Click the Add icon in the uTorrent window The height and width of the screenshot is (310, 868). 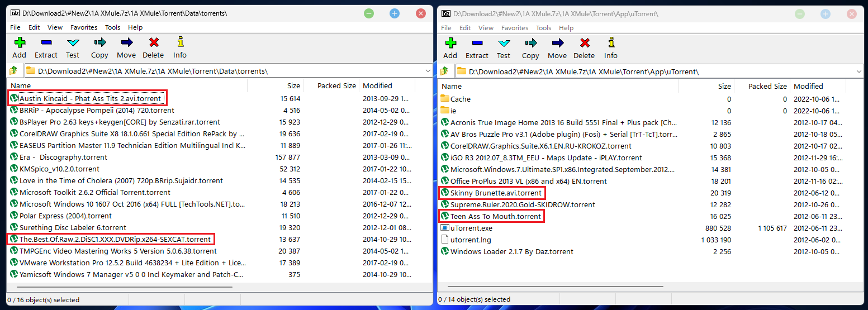pos(450,42)
